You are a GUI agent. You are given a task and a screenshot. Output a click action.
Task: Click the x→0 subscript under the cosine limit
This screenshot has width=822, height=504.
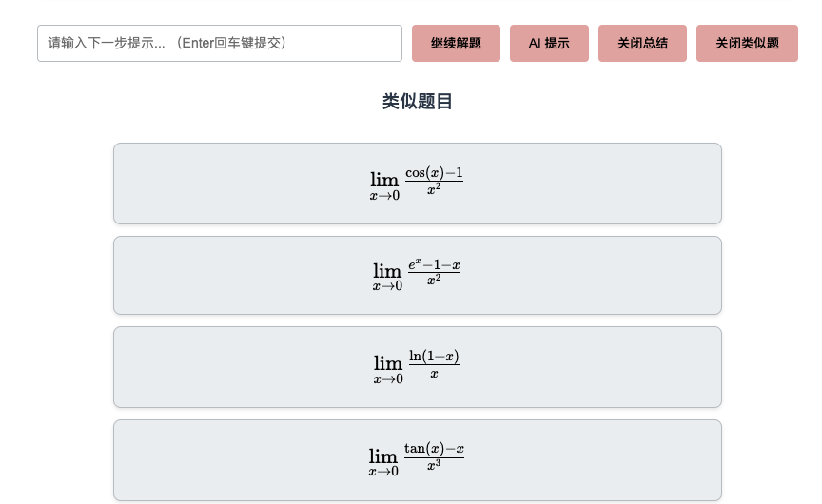point(384,195)
